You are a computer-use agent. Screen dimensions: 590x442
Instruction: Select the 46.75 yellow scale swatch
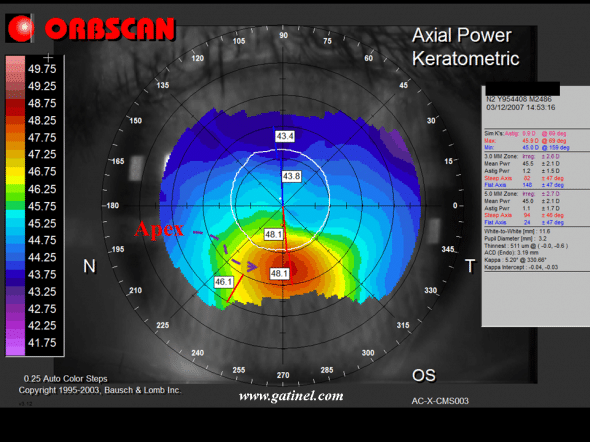[x=15, y=172]
